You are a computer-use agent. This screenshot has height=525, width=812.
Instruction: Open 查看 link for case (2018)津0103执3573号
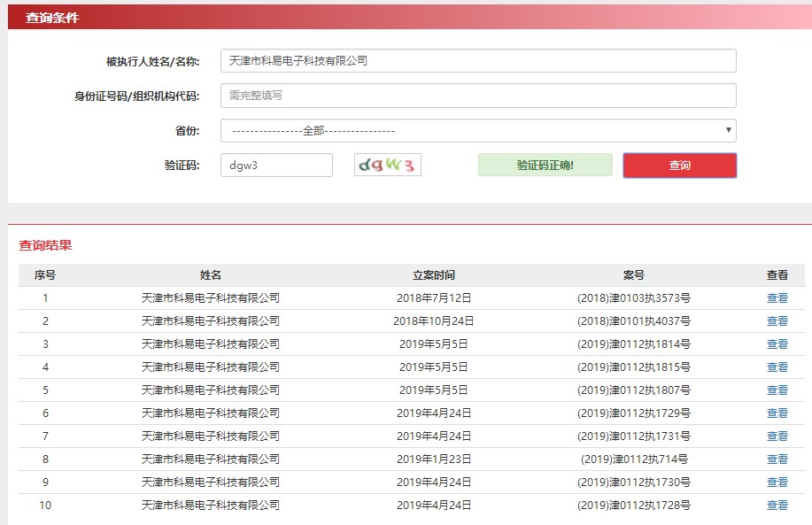coord(777,297)
